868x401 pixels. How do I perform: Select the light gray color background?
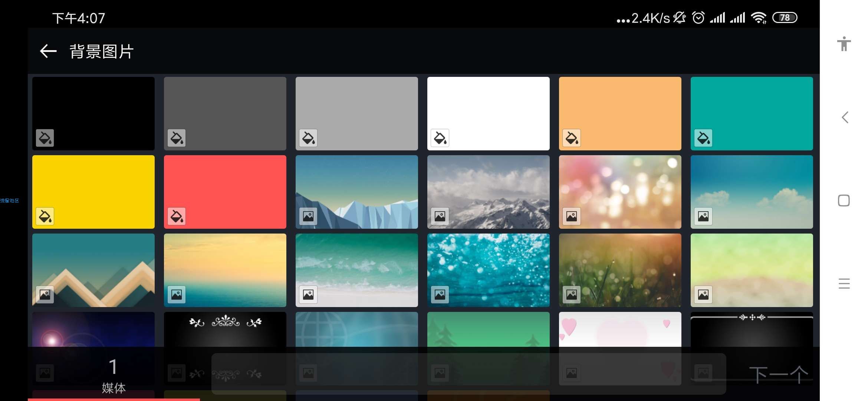click(x=357, y=114)
